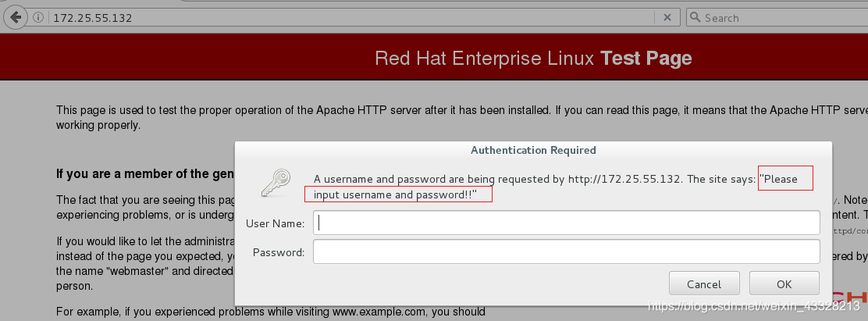Click the key icon in authentication dialog
The width and height of the screenshot is (868, 321).
pos(275,184)
